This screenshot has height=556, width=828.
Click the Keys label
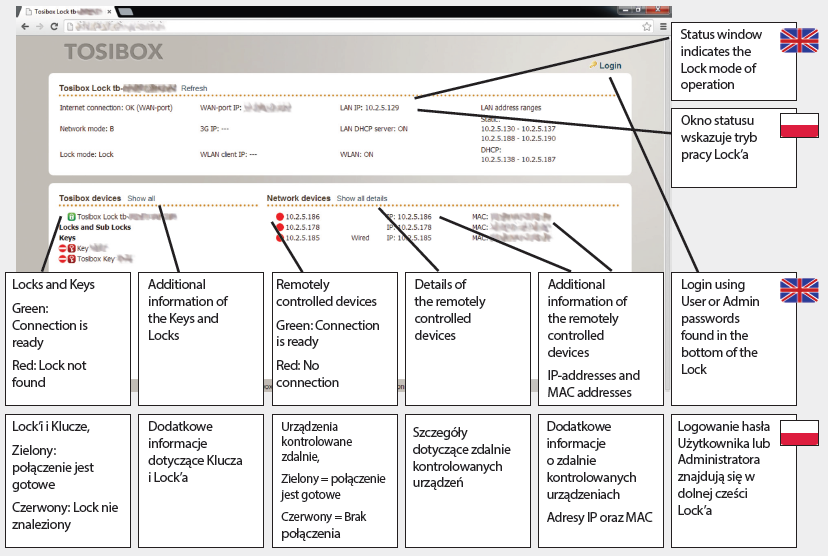pyautogui.click(x=67, y=238)
